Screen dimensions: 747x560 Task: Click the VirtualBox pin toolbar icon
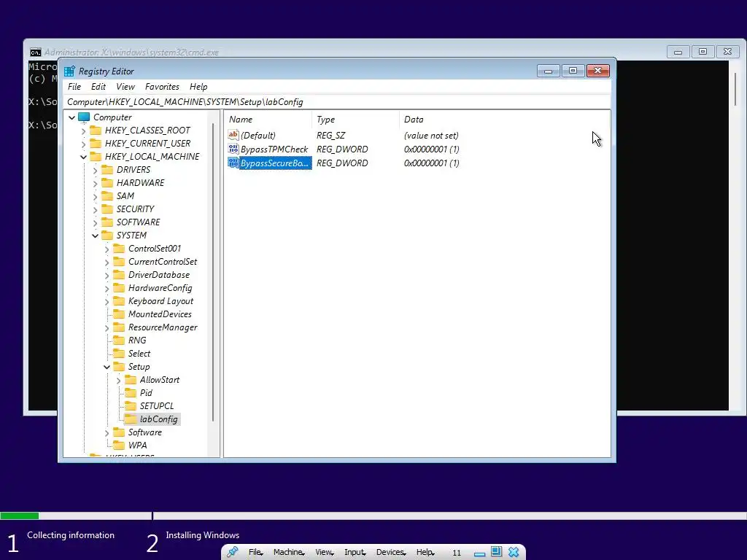tap(233, 552)
